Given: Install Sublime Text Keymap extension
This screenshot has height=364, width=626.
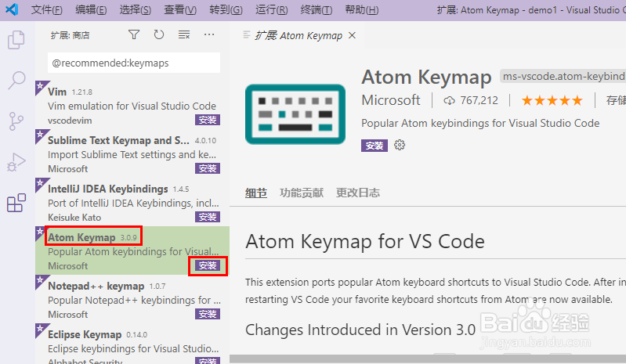Looking at the screenshot, I should coord(208,168).
